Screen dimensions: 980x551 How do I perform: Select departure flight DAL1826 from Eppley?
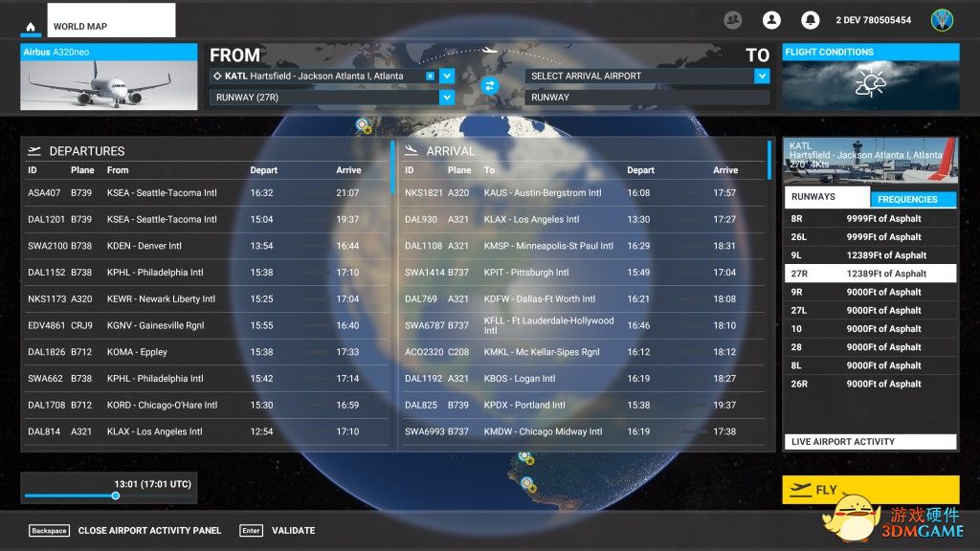(207, 352)
